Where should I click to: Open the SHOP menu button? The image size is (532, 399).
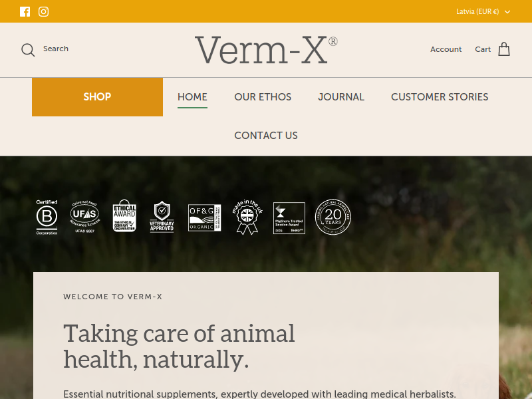pyautogui.click(x=97, y=97)
